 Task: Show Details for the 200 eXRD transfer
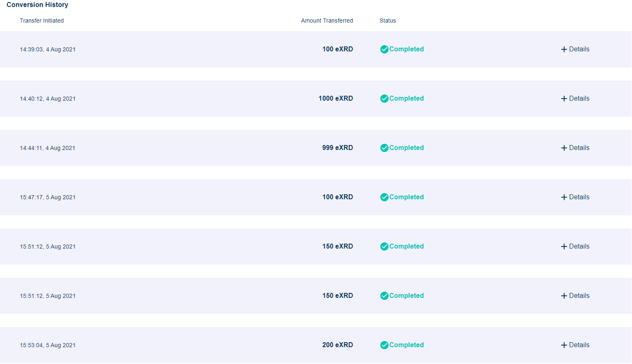click(x=575, y=345)
